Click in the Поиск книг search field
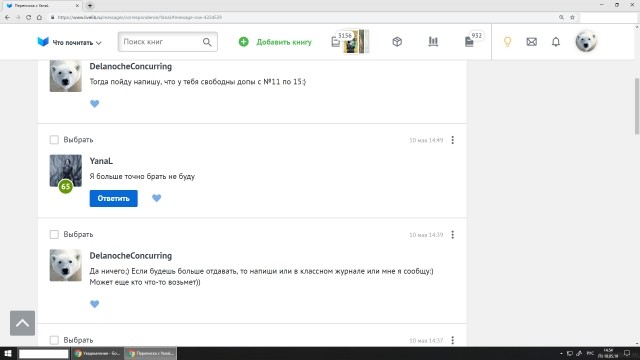Viewport: 640px width, 360px height. click(161, 42)
